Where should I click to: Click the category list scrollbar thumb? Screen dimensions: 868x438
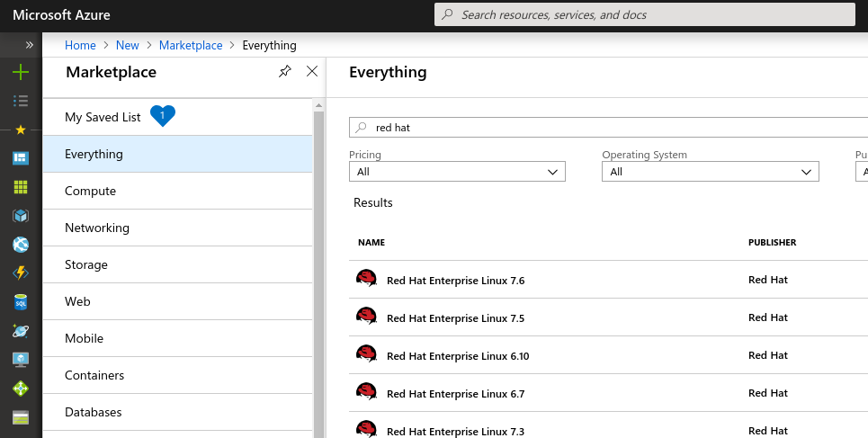pos(318,274)
